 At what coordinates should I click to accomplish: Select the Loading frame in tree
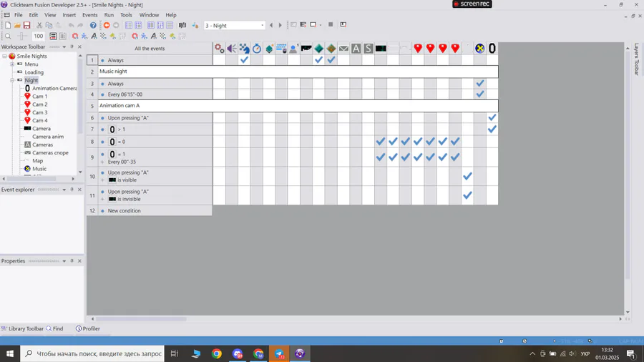coord(34,72)
